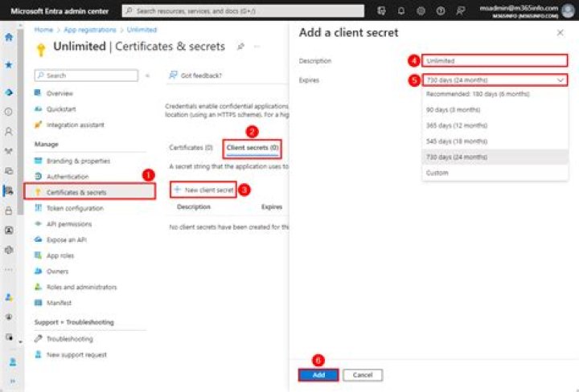Image resolution: width=579 pixels, height=392 pixels.
Task: Select Certificates & secrets menu item
Action: click(90, 192)
